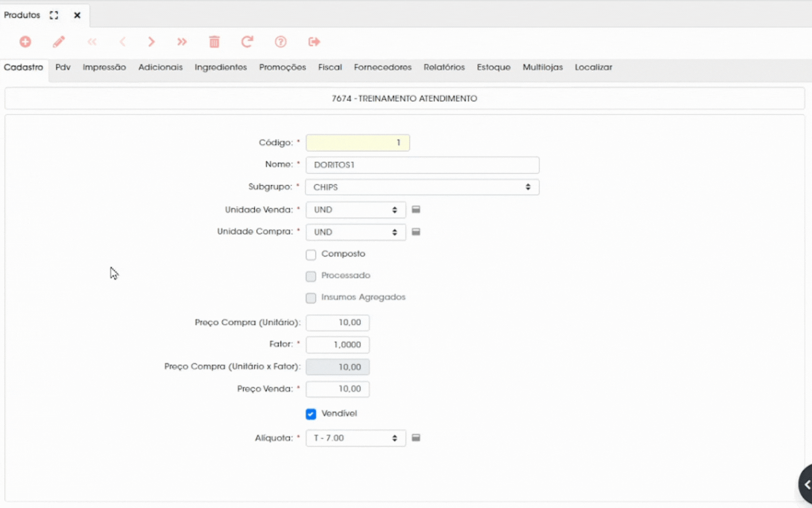Click the Preço Venda input field

pyautogui.click(x=337, y=389)
